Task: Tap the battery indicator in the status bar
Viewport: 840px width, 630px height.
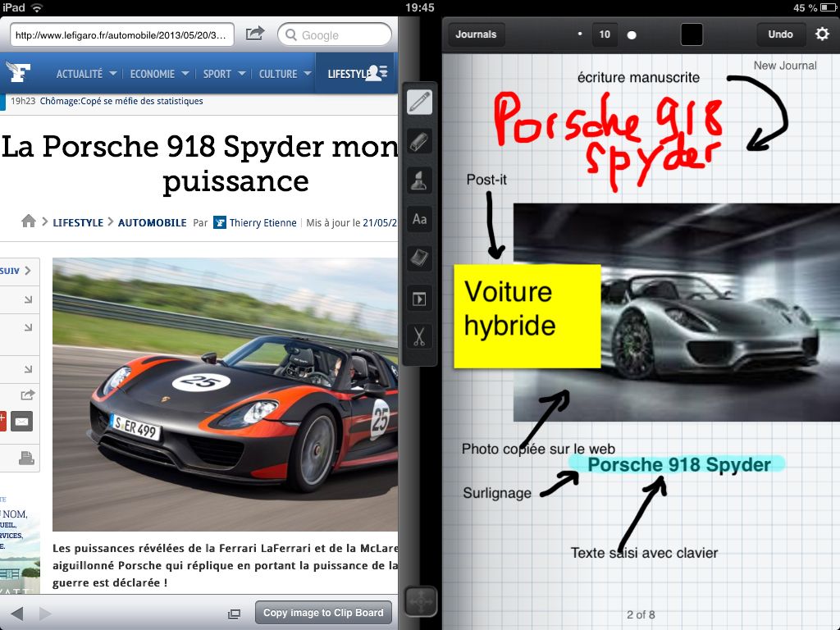Action: [x=829, y=7]
